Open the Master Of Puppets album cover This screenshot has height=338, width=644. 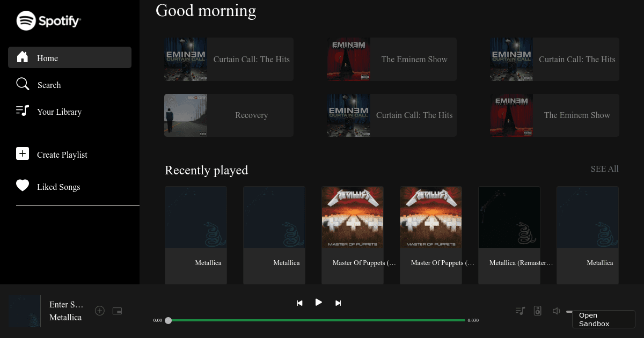coord(352,217)
